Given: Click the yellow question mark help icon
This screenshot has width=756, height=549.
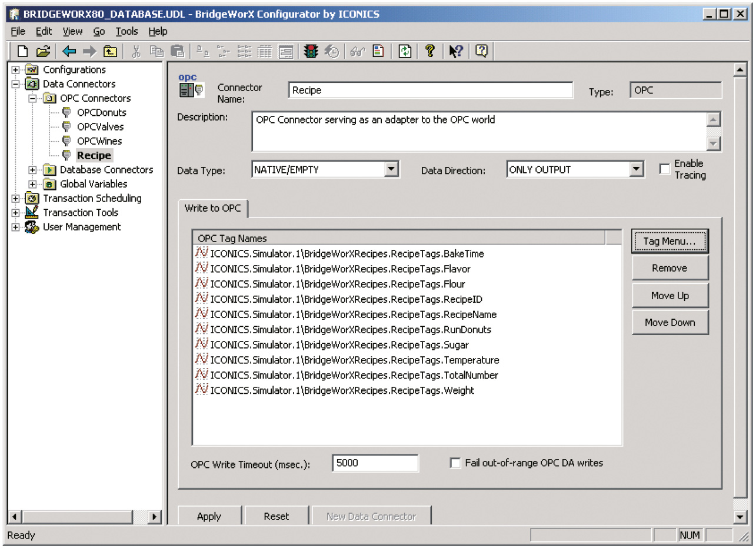Looking at the screenshot, I should (430, 51).
